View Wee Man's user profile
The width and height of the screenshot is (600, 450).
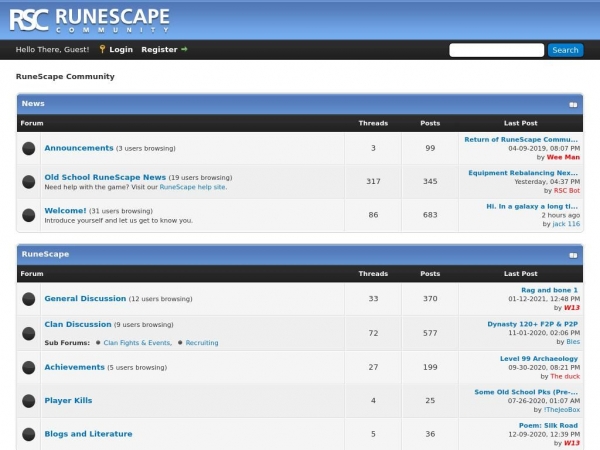coord(563,157)
